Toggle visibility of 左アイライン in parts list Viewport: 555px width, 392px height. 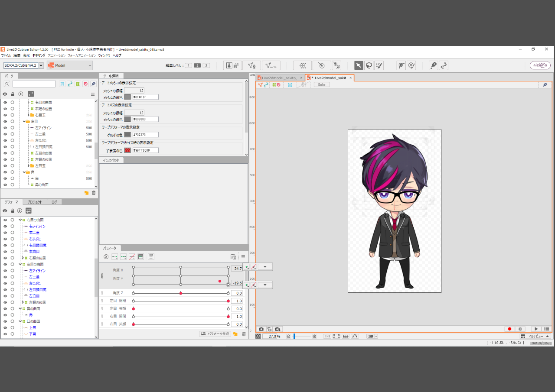(5, 128)
